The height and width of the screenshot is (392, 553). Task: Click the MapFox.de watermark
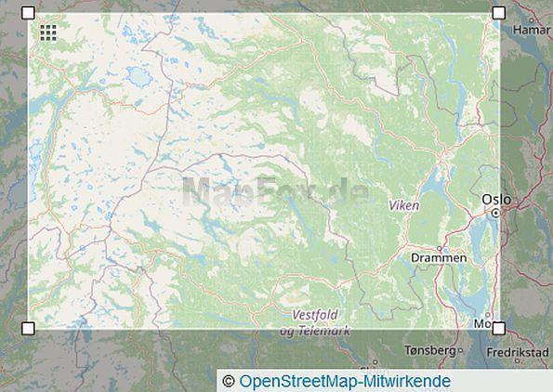tap(276, 191)
